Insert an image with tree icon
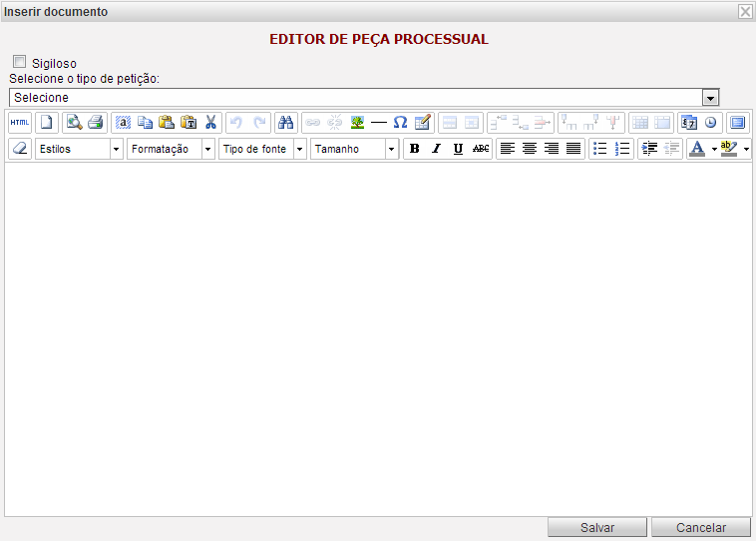The width and height of the screenshot is (756, 541). click(357, 123)
